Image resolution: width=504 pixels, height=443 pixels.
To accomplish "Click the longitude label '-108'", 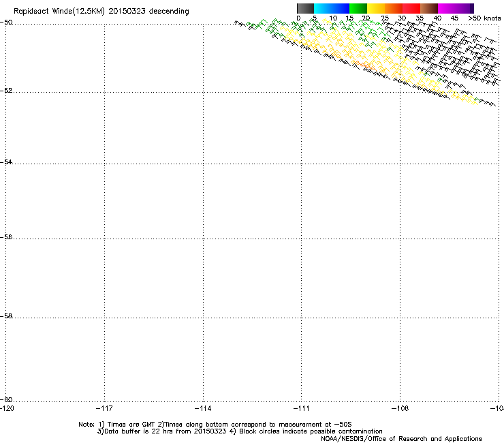I will click(400, 408).
